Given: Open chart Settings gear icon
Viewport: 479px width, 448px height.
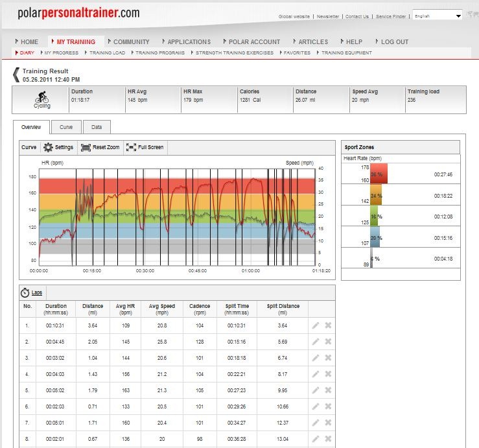Looking at the screenshot, I should pyautogui.click(x=48, y=147).
